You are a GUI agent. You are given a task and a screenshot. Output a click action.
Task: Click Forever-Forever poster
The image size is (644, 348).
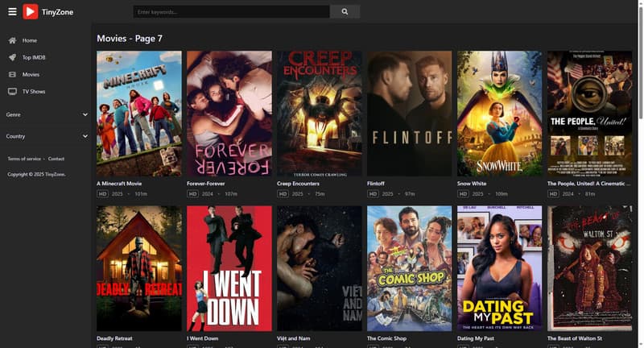[x=229, y=114]
